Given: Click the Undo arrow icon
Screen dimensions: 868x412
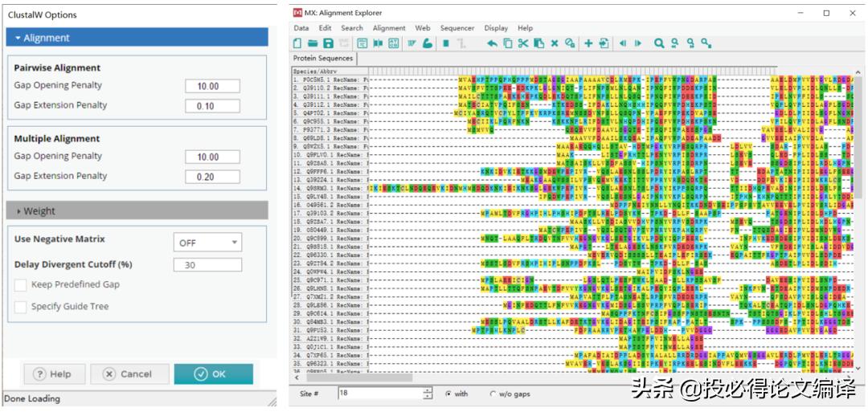Looking at the screenshot, I should coord(493,43).
